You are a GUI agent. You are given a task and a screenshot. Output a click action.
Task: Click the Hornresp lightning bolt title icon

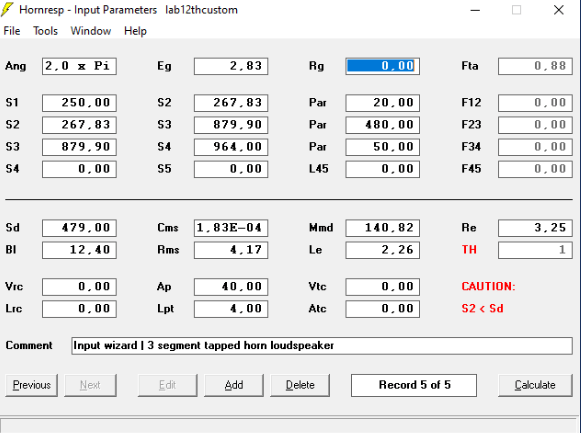pos(7,10)
